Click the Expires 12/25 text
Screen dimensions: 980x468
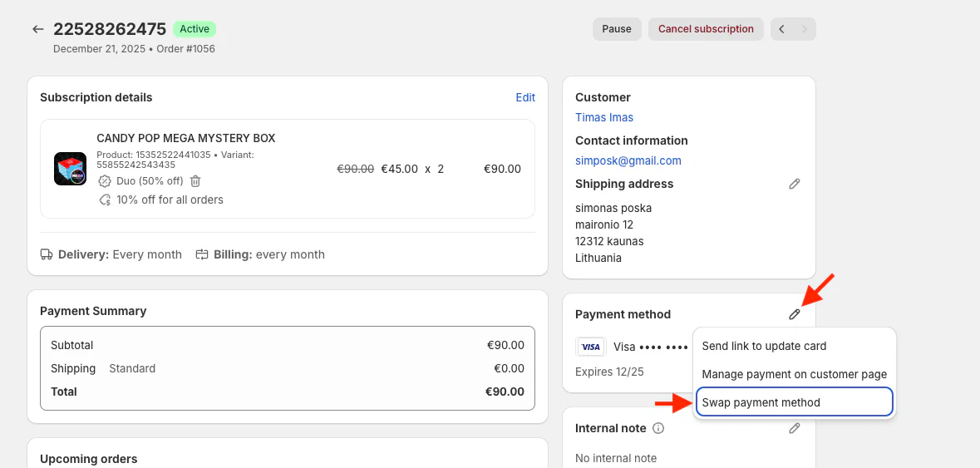(x=609, y=372)
